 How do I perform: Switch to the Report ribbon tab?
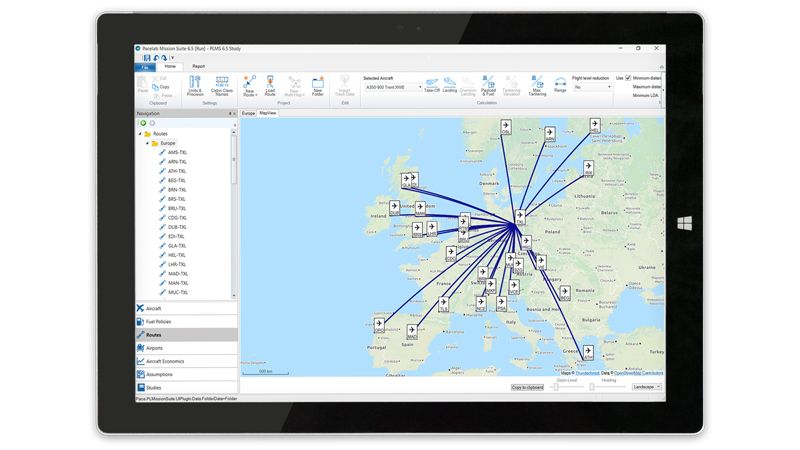pos(198,66)
